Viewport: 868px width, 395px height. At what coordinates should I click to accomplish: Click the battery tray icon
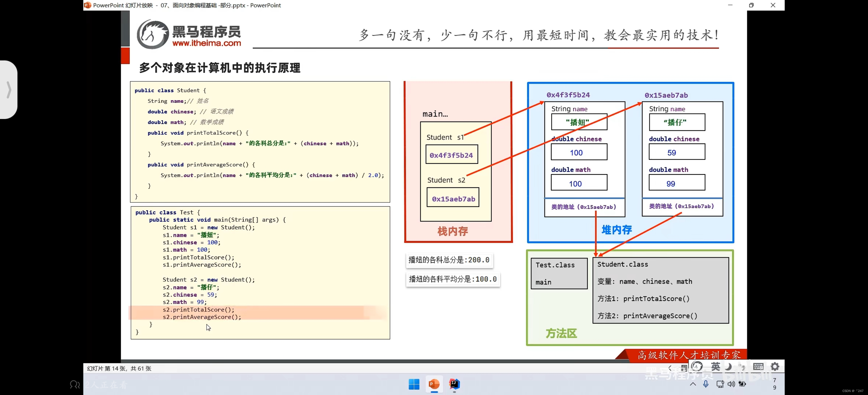742,384
